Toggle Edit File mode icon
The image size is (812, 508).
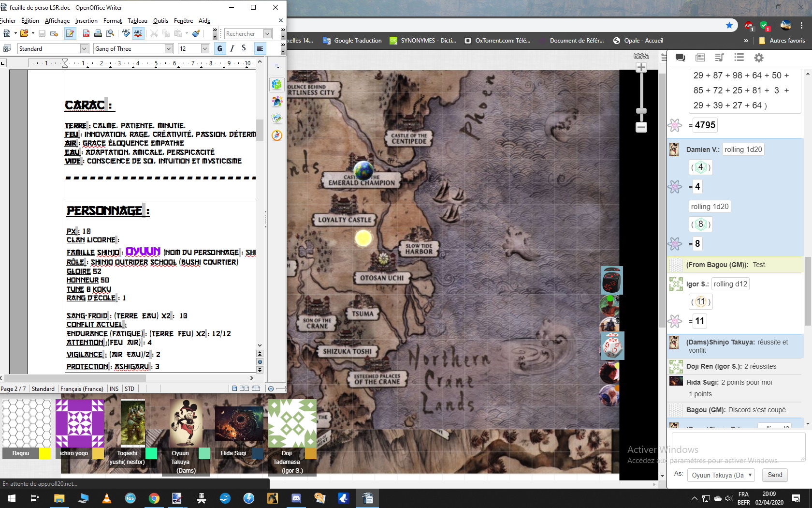(x=70, y=33)
